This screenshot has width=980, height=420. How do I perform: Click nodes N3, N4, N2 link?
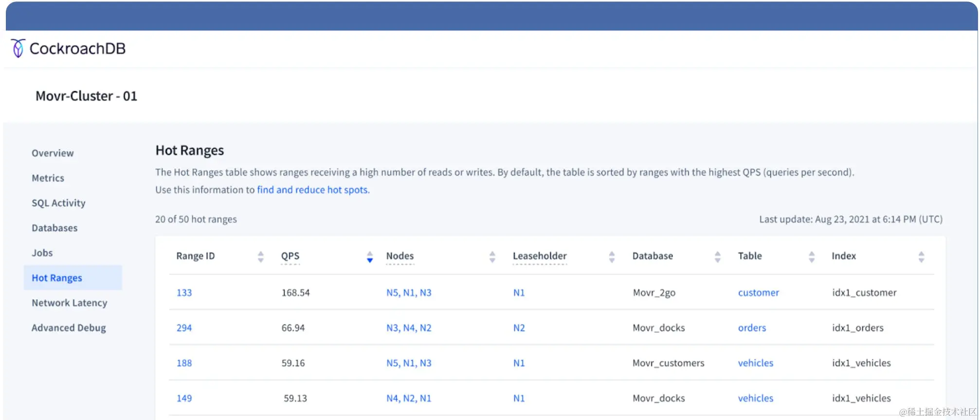(x=409, y=328)
